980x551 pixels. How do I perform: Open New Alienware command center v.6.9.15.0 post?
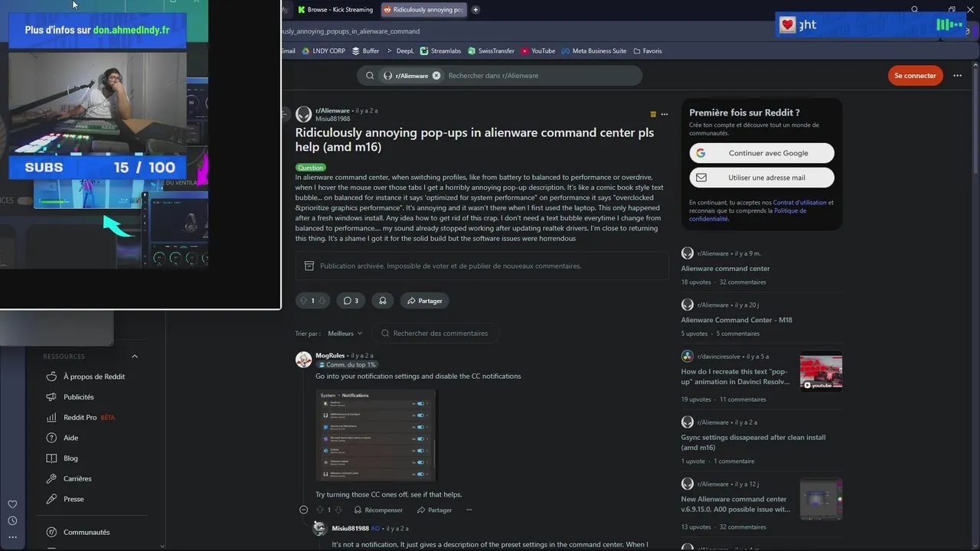coord(736,504)
